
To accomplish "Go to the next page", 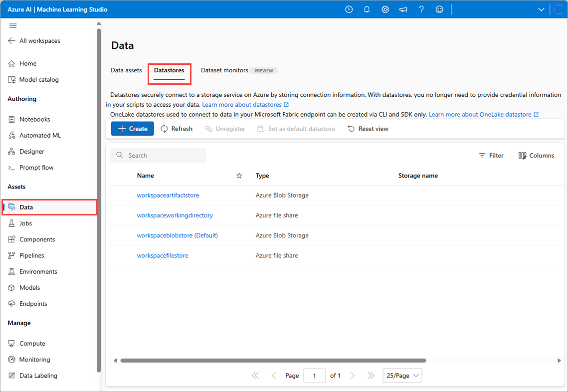I will click(x=353, y=376).
